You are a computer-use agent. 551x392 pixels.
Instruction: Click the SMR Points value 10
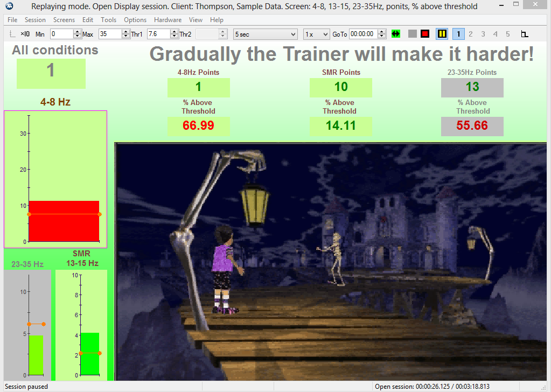(x=341, y=87)
